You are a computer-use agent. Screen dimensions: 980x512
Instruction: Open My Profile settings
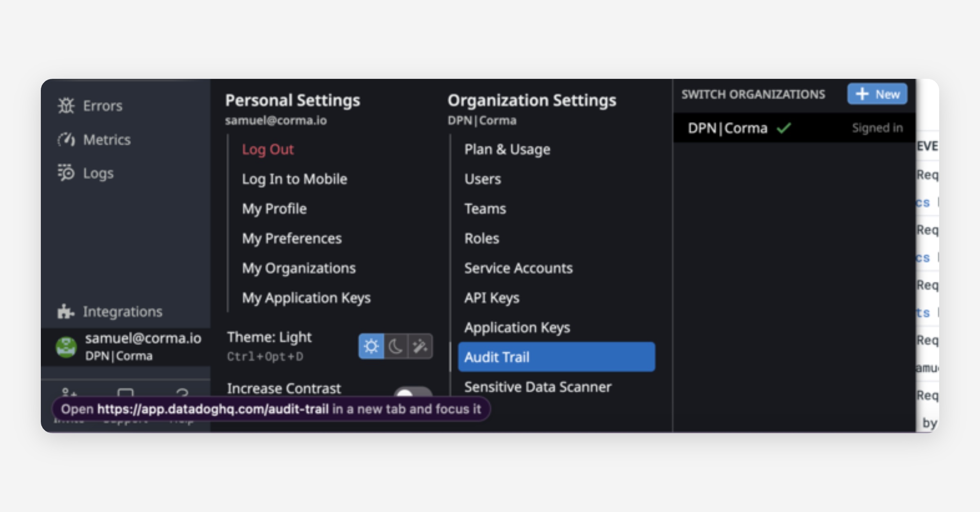274,209
